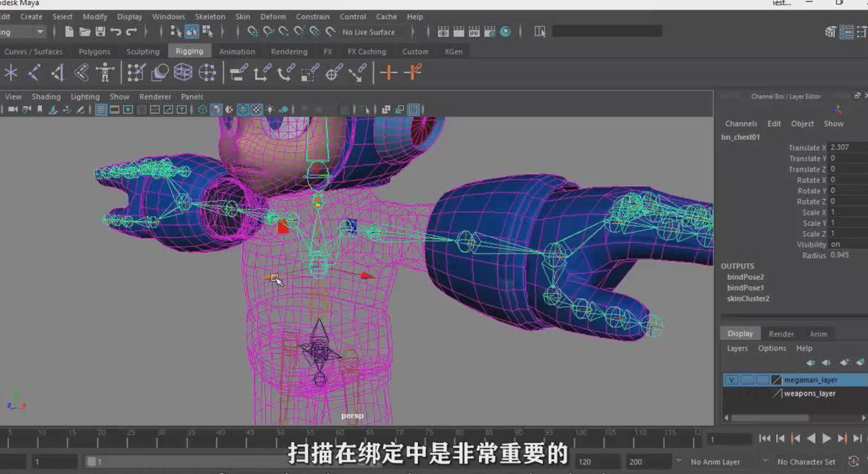The width and height of the screenshot is (868, 474).
Task: Save the scene with the floppy icon
Action: tap(100, 32)
